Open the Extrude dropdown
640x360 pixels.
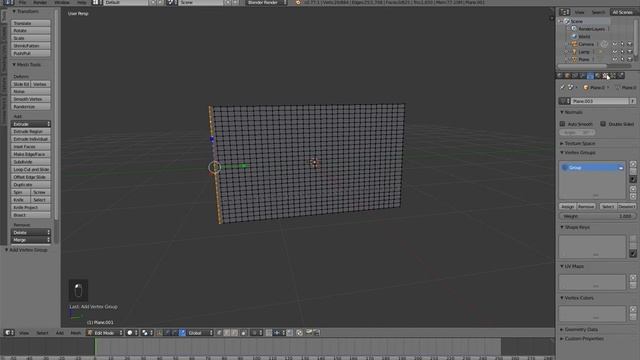(x=31, y=124)
